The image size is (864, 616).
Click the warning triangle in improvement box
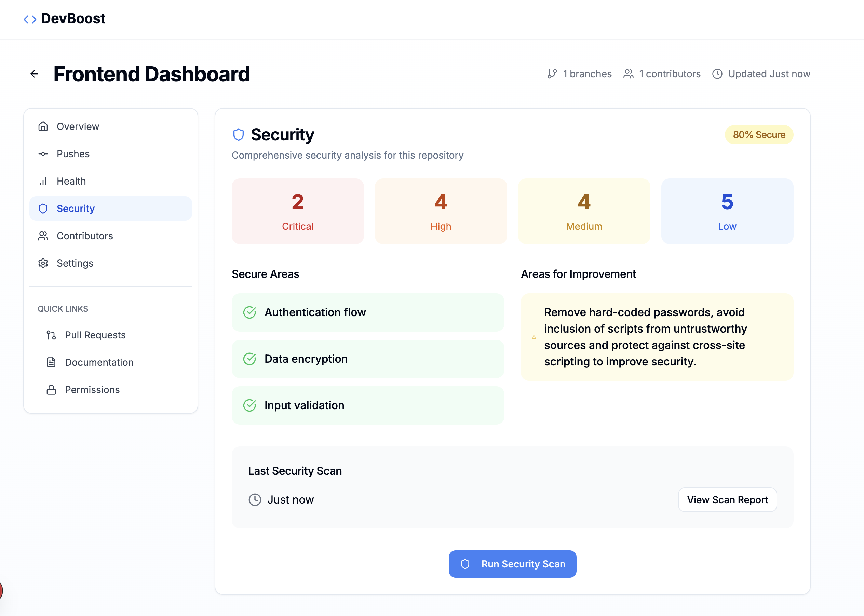pyautogui.click(x=534, y=337)
